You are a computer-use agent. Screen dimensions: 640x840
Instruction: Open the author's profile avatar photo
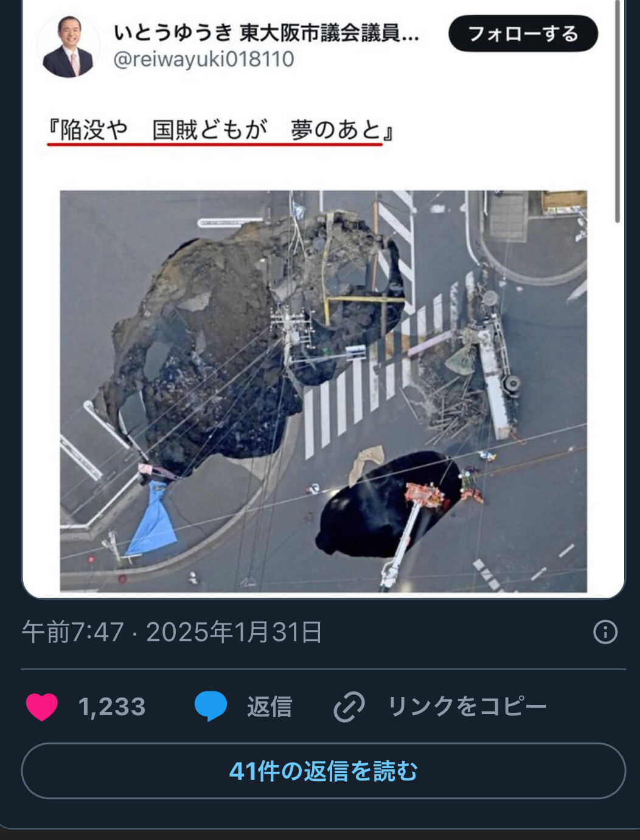[x=68, y=47]
